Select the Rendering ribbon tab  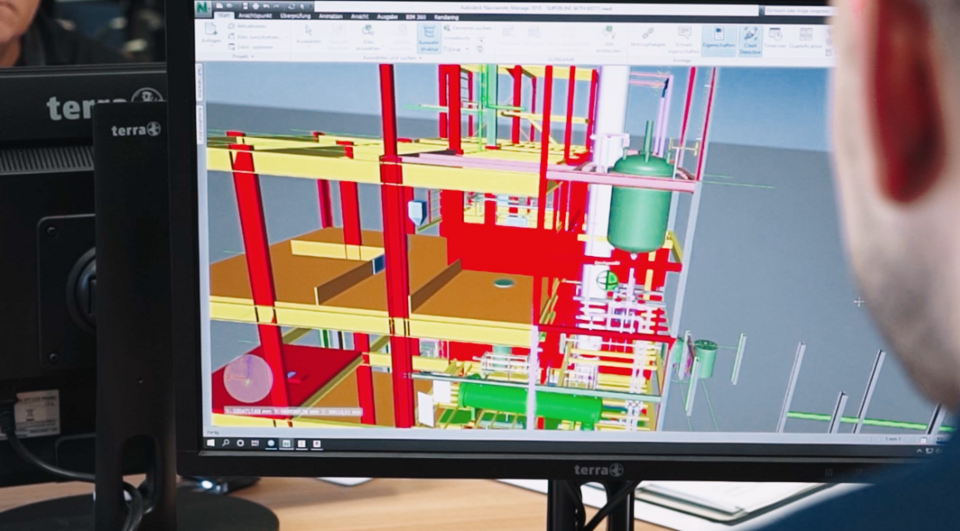click(x=446, y=16)
